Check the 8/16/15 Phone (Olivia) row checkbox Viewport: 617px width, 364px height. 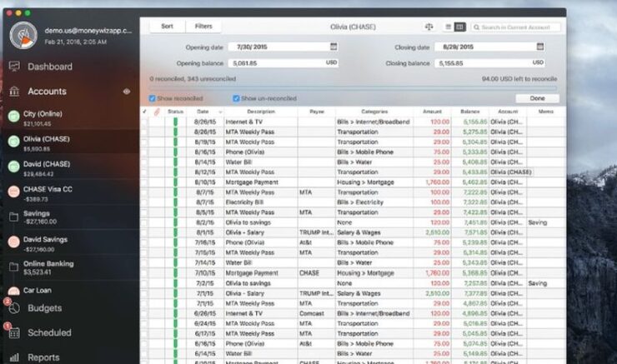coord(144,152)
